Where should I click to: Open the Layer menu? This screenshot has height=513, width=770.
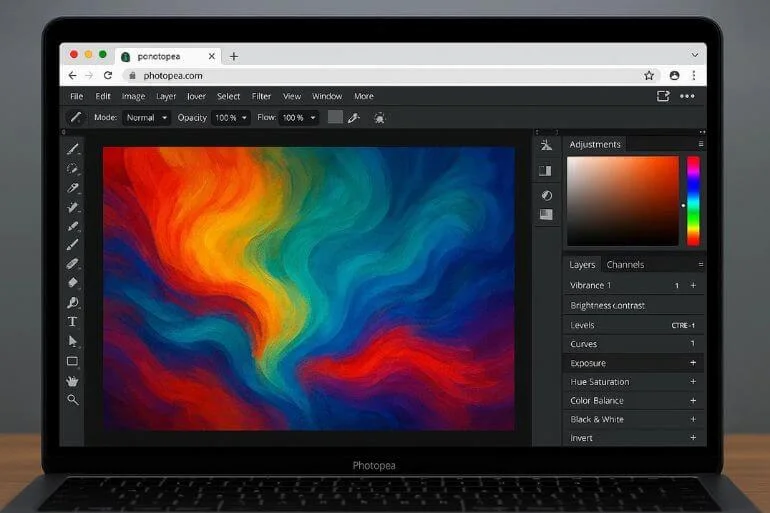pos(166,96)
